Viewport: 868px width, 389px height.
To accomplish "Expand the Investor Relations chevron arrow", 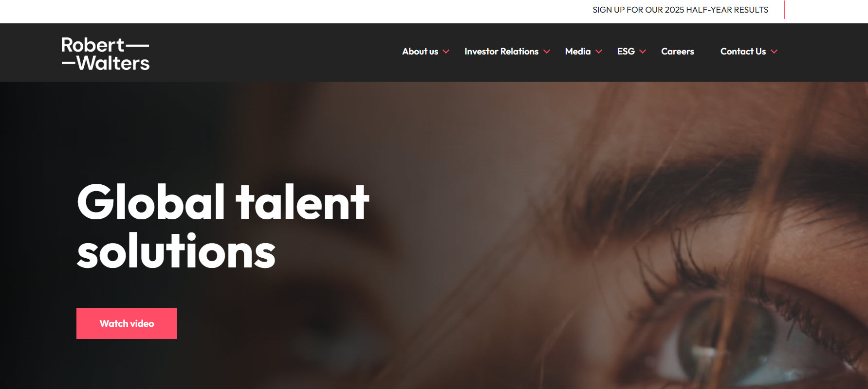I will 547,52.
